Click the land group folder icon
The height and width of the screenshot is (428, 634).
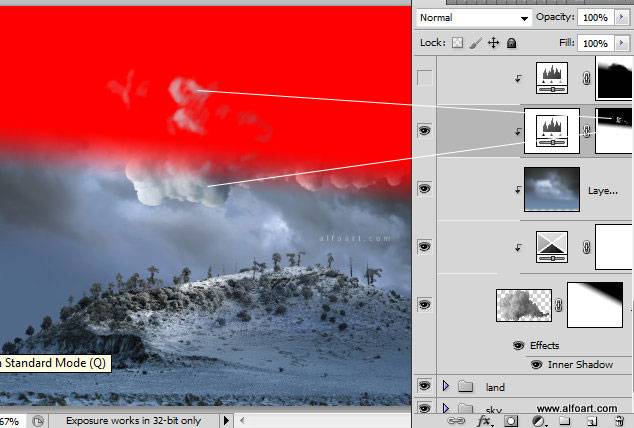pos(465,387)
